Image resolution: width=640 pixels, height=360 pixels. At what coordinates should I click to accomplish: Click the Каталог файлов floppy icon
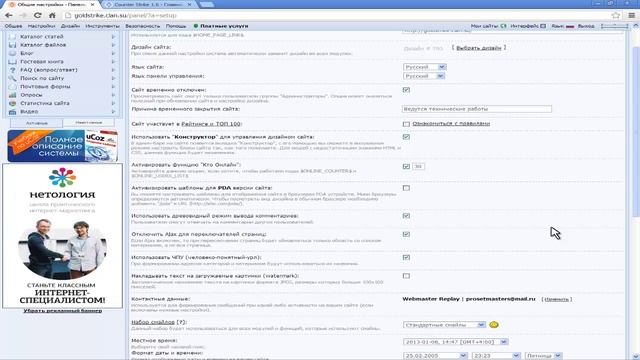(13, 45)
